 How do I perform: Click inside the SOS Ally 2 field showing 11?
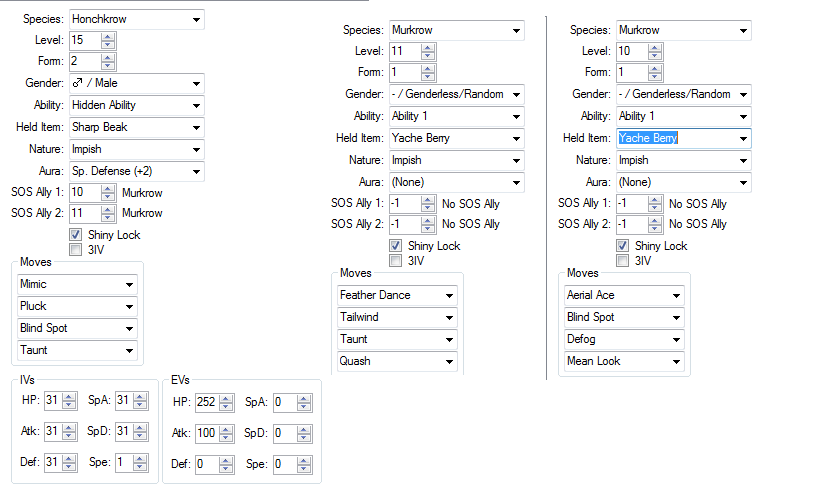(84, 212)
